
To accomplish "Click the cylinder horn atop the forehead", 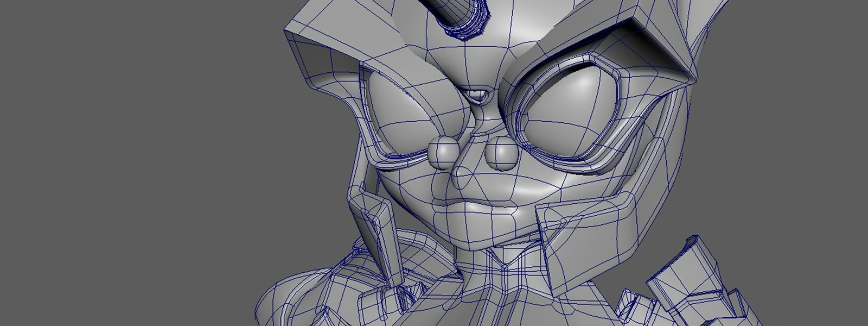I will pyautogui.click(x=461, y=16).
